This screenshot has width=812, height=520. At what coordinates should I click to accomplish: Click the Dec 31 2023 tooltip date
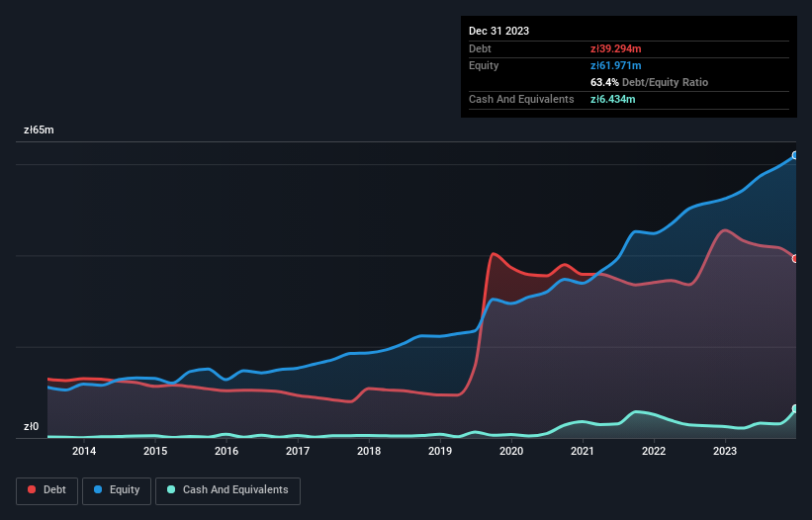498,31
